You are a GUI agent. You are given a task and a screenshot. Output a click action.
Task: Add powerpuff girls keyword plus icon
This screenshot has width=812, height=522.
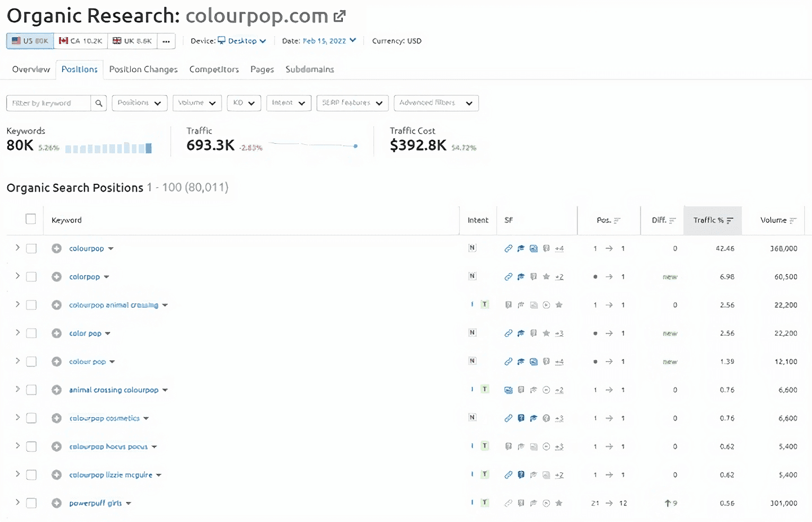coord(56,503)
